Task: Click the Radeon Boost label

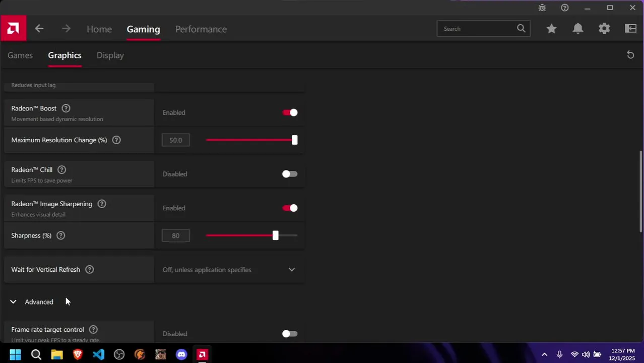Action: (x=34, y=108)
